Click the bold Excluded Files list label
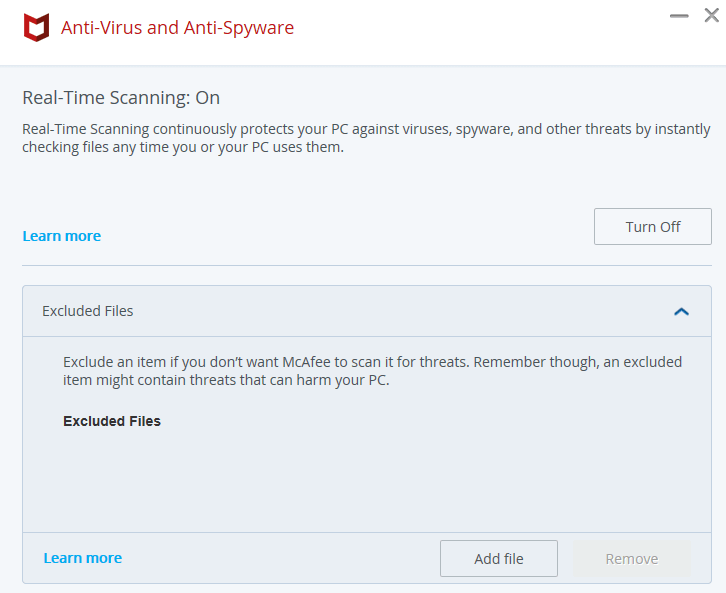 click(x=112, y=421)
